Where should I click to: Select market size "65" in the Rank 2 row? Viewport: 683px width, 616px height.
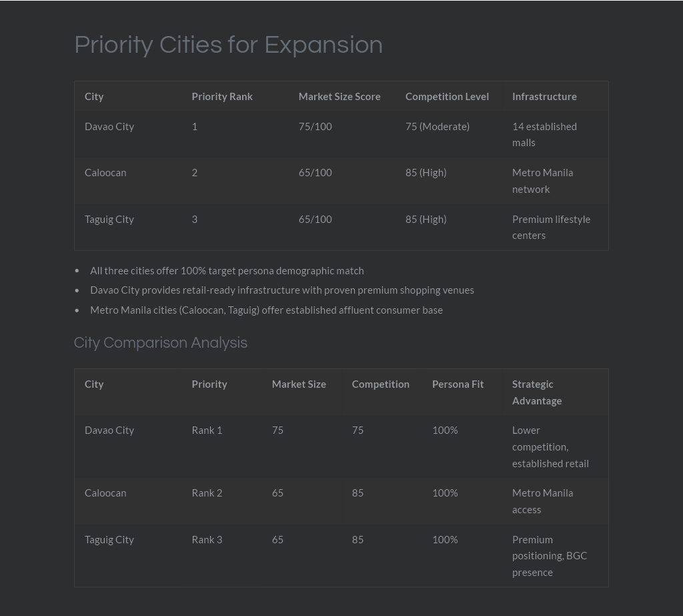[277, 493]
